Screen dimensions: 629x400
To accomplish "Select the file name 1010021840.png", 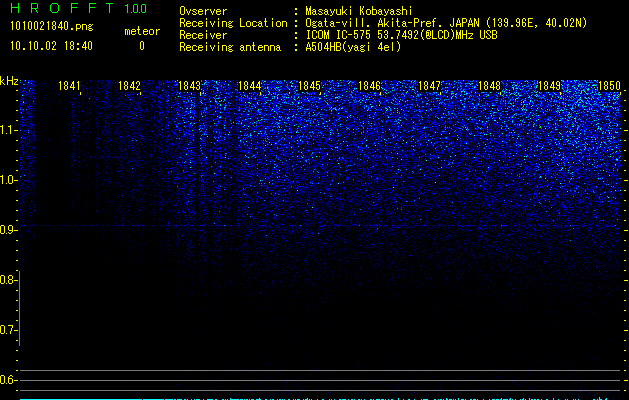I will (x=52, y=26).
